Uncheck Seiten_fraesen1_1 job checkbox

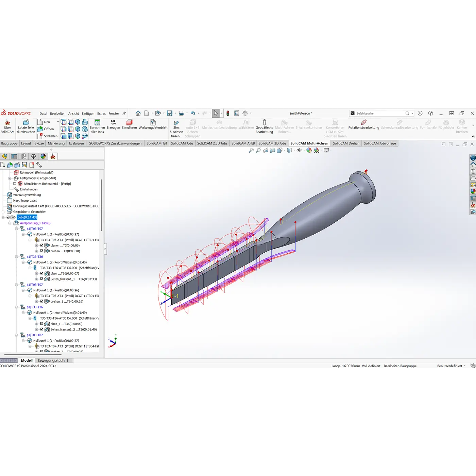click(42, 279)
